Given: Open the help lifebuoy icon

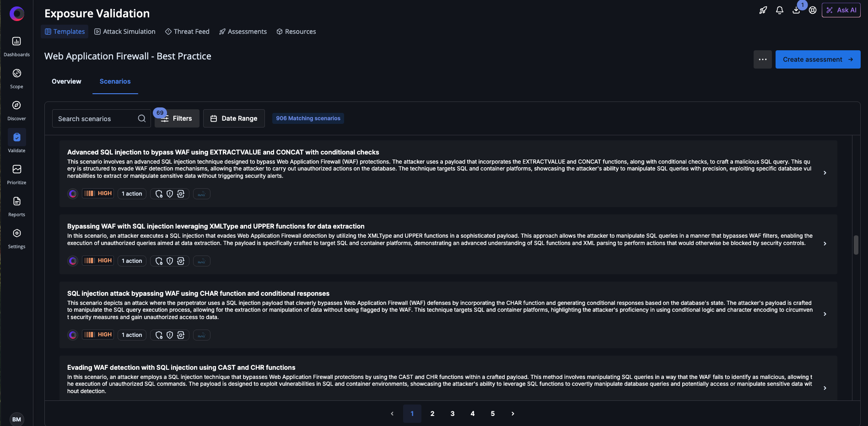Looking at the screenshot, I should pyautogui.click(x=813, y=10).
